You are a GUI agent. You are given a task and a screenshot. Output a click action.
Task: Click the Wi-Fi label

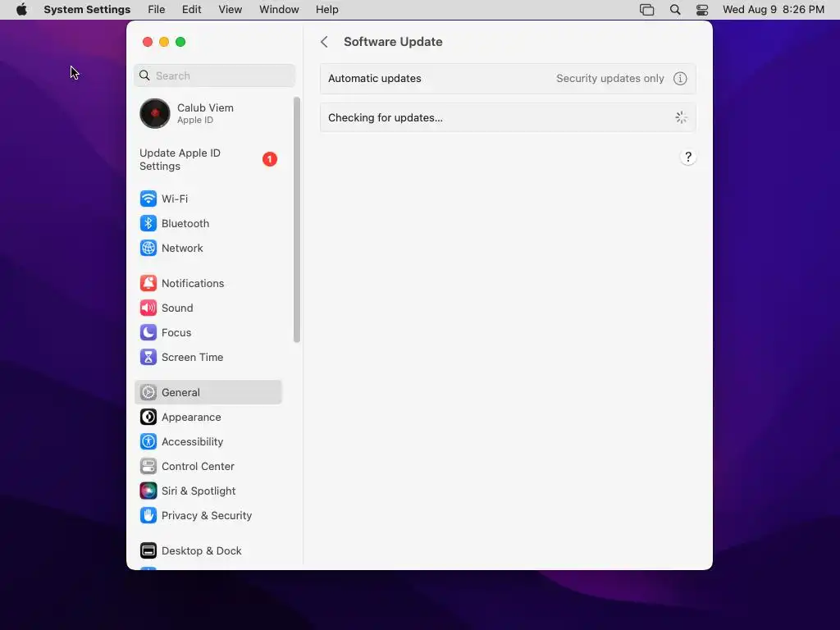(x=175, y=199)
